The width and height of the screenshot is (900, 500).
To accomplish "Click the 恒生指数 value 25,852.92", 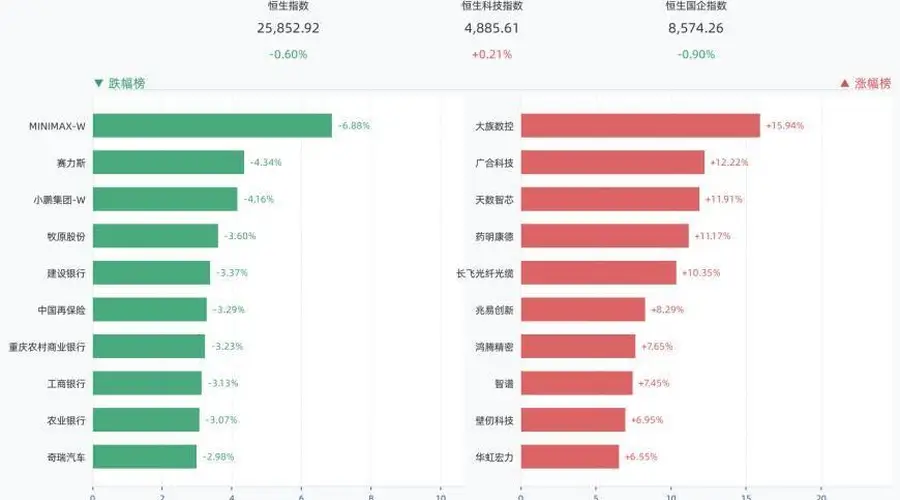I will point(288,28).
